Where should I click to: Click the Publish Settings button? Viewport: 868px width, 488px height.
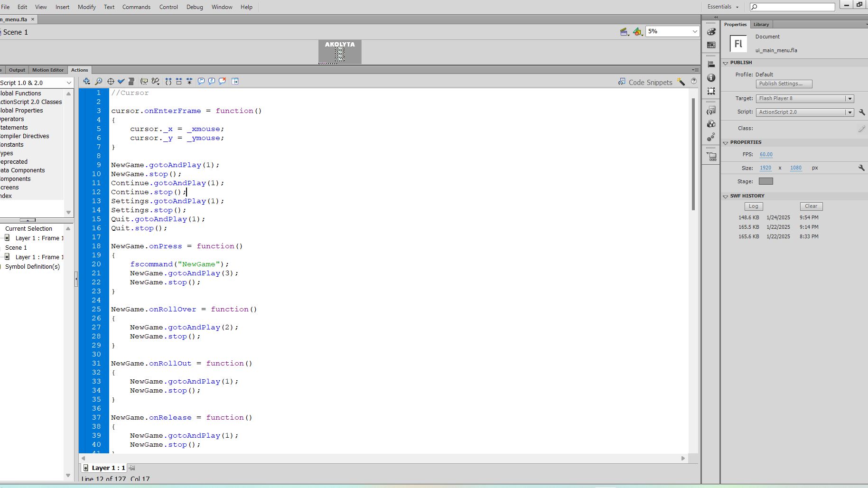click(784, 84)
